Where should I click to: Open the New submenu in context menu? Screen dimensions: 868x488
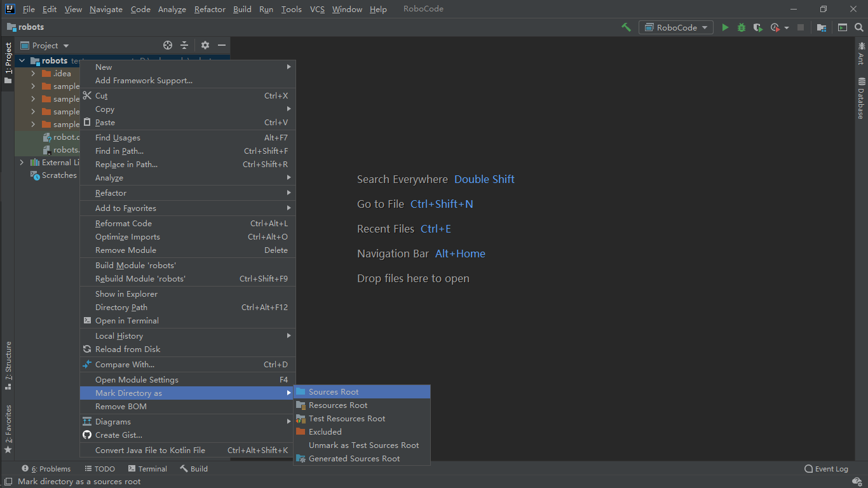187,67
